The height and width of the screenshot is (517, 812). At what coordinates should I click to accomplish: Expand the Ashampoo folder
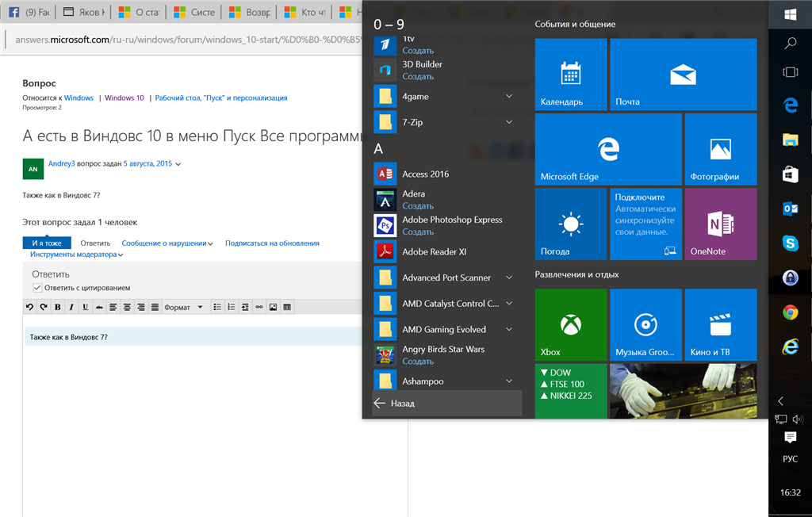(446, 381)
